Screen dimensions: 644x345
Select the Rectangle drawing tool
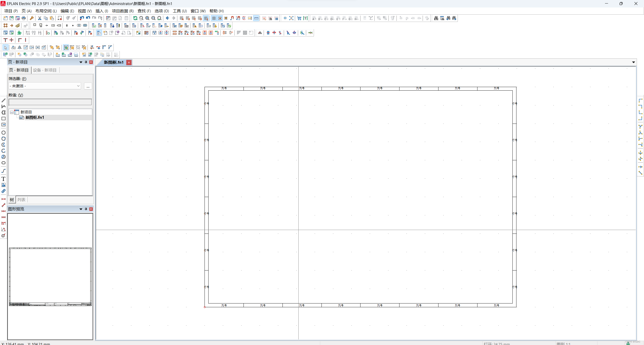click(4, 119)
